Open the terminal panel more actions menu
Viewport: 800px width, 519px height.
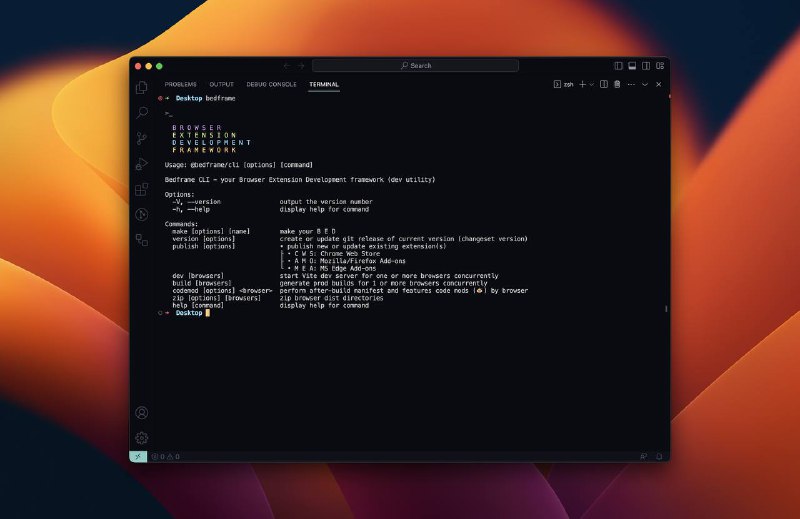point(631,84)
